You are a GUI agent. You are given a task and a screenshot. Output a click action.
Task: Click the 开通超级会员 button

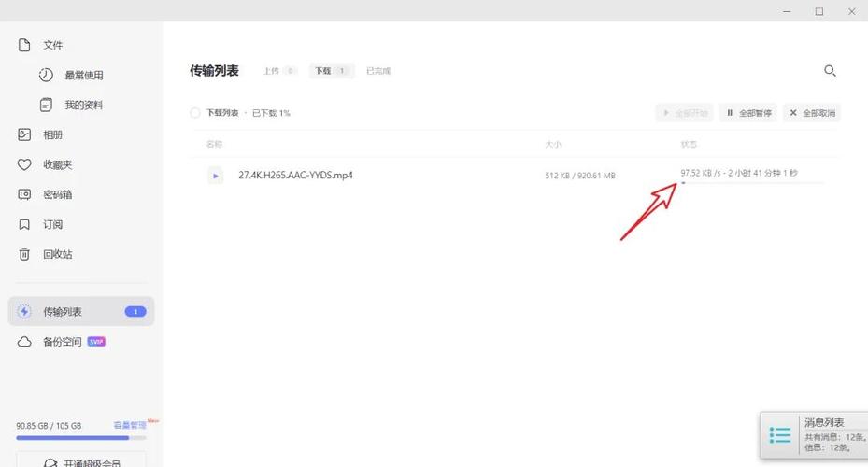pos(81,461)
